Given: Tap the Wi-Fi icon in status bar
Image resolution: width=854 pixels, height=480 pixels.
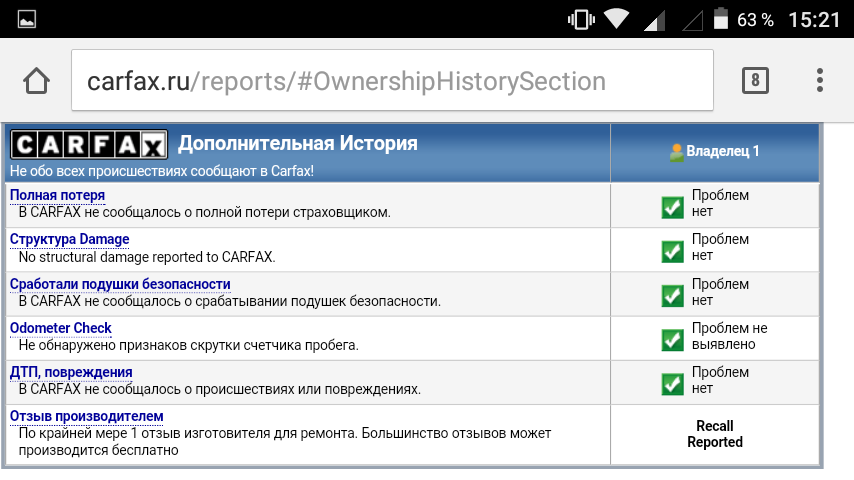Looking at the screenshot, I should (617, 19).
